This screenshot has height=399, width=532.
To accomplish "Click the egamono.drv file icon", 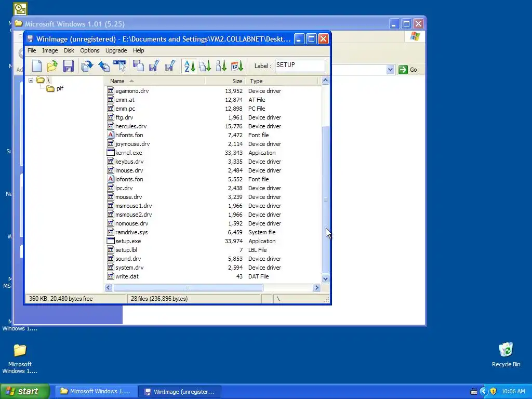I will point(111,90).
